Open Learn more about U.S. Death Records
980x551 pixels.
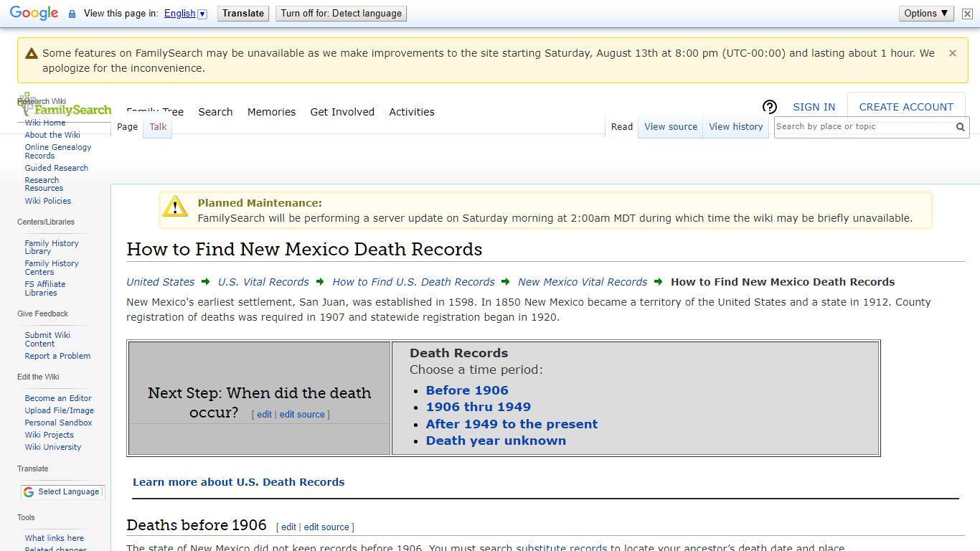tap(239, 482)
